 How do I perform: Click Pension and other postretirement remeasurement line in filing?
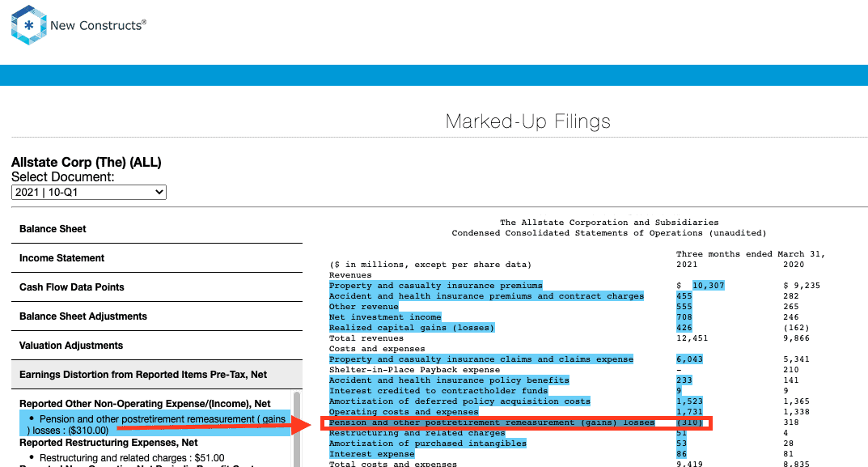492,422
